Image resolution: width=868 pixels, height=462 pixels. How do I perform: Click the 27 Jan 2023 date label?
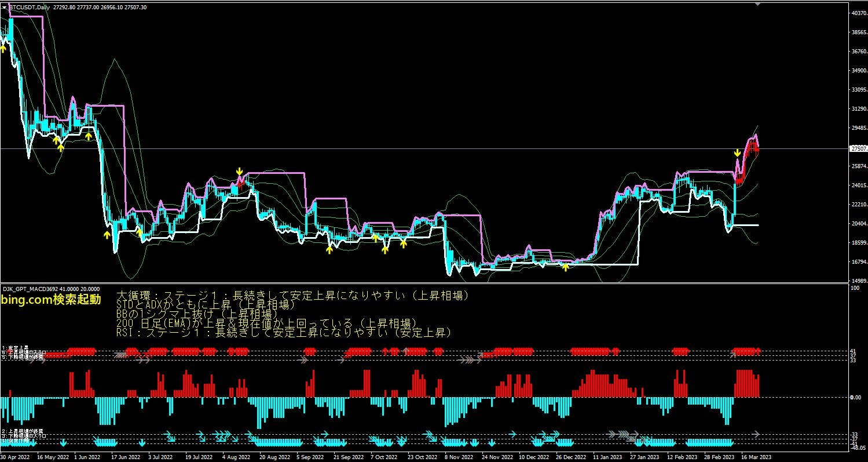644,457
